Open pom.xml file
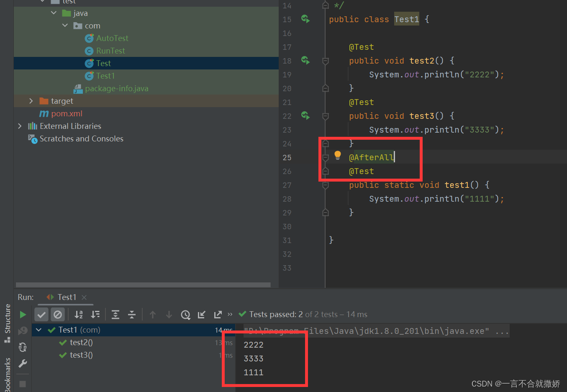Image resolution: width=567 pixels, height=392 pixels. pos(67,113)
